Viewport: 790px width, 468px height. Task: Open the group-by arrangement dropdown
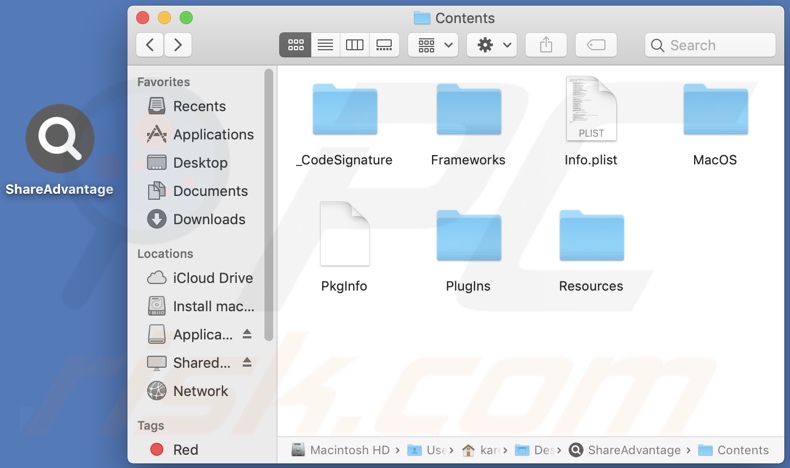point(433,45)
